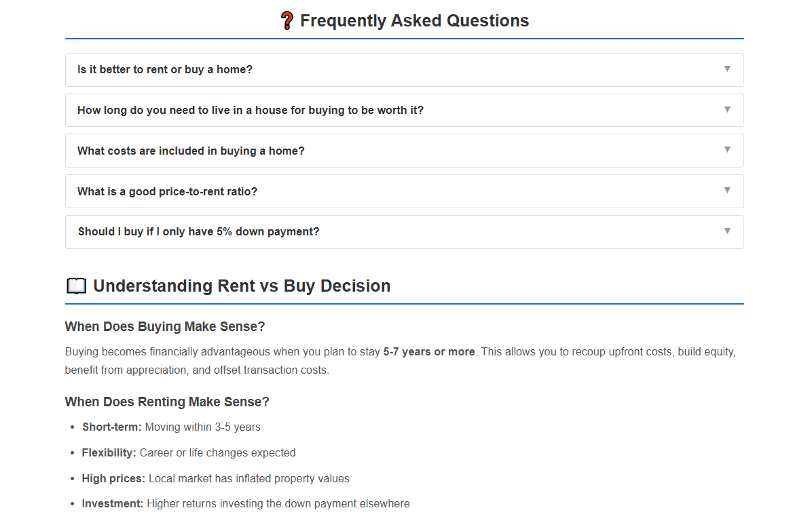This screenshot has width=812, height=525.
Task: Click the 'Frequently Asked Questions' heading
Action: point(416,20)
